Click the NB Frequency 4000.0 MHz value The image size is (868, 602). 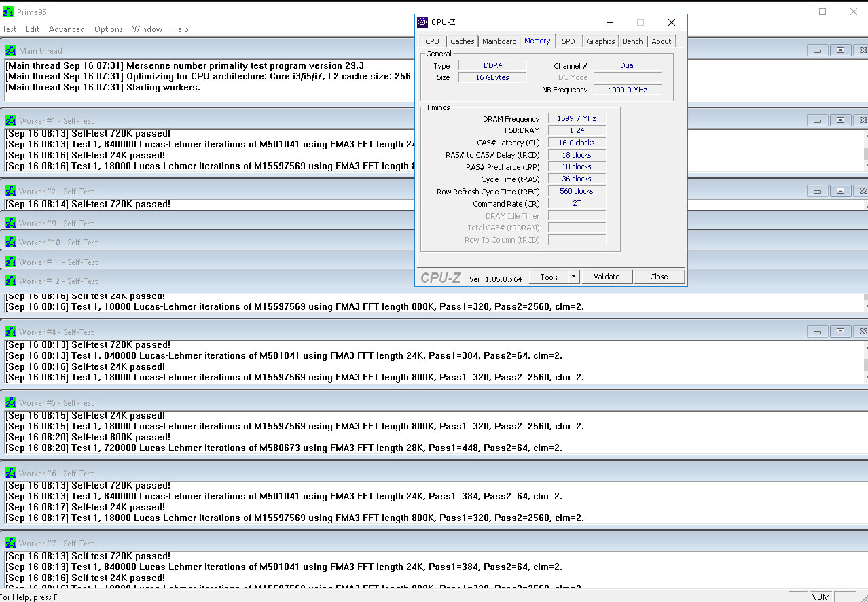tap(628, 90)
